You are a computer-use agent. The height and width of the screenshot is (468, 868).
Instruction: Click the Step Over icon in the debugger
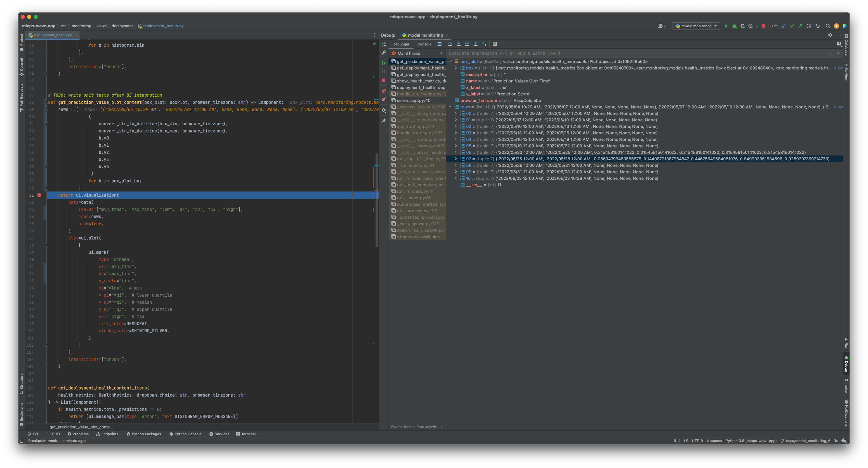pyautogui.click(x=450, y=44)
